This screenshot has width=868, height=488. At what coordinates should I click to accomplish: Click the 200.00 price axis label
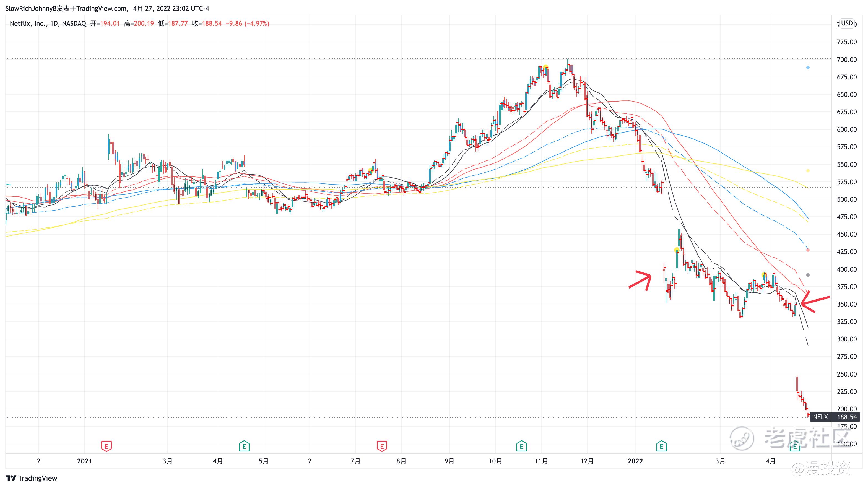pyautogui.click(x=847, y=409)
